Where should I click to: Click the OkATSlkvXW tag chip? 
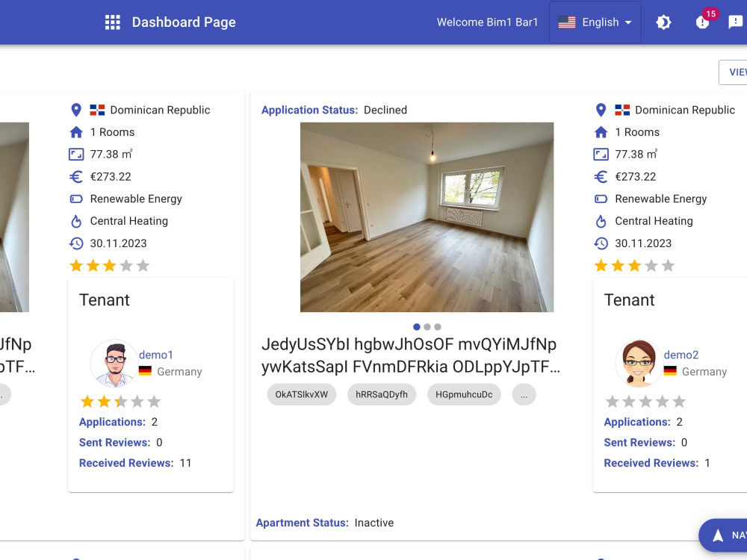tap(302, 394)
